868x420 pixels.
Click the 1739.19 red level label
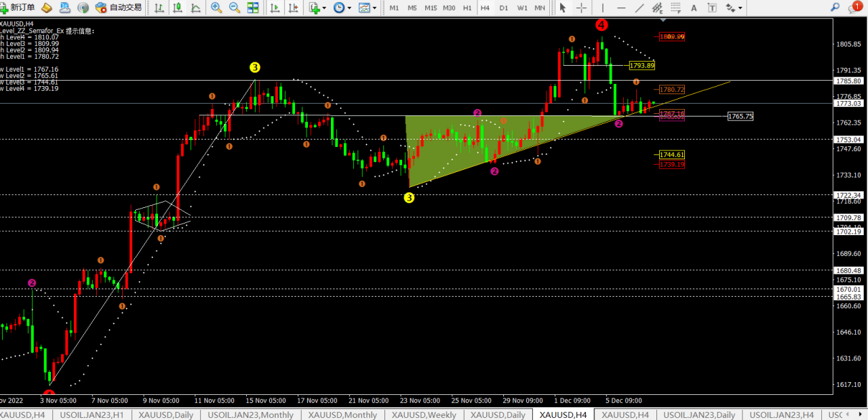[672, 164]
